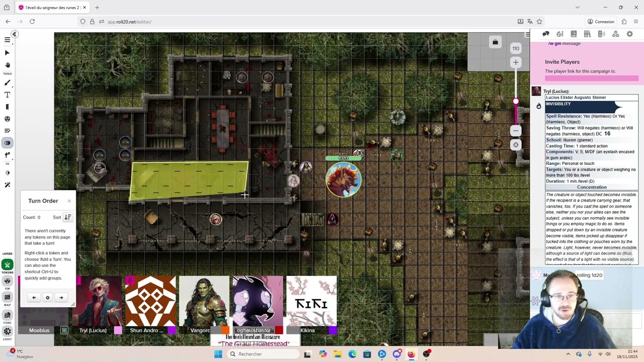The height and width of the screenshot is (362, 644).
Task: Open the page toolbar button above the map
Action: coord(495,42)
